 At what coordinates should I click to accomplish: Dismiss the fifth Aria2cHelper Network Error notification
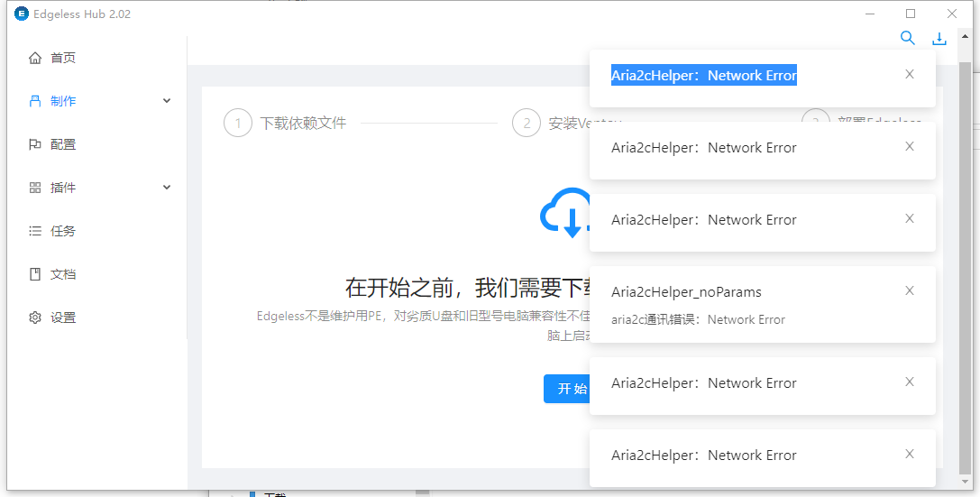coord(910,382)
